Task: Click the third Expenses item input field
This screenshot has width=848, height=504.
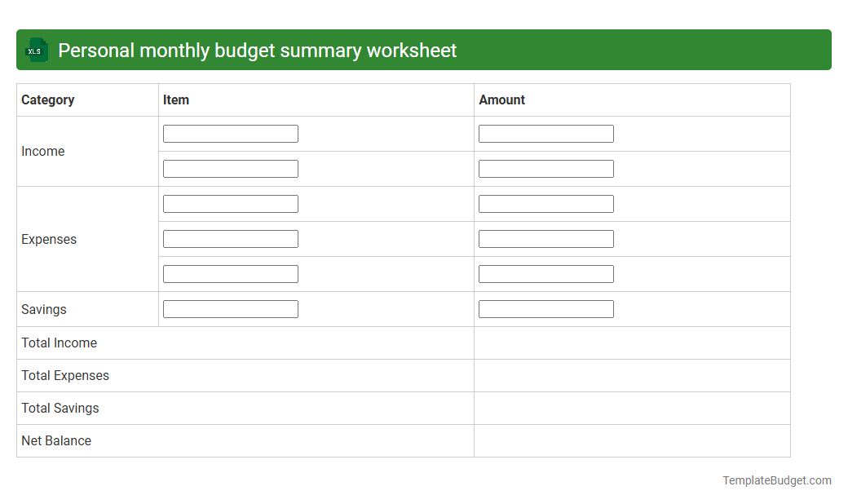Action: 230,273
